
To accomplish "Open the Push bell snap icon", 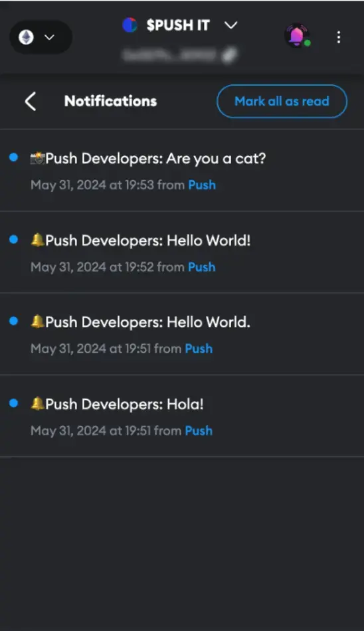I will pos(297,37).
